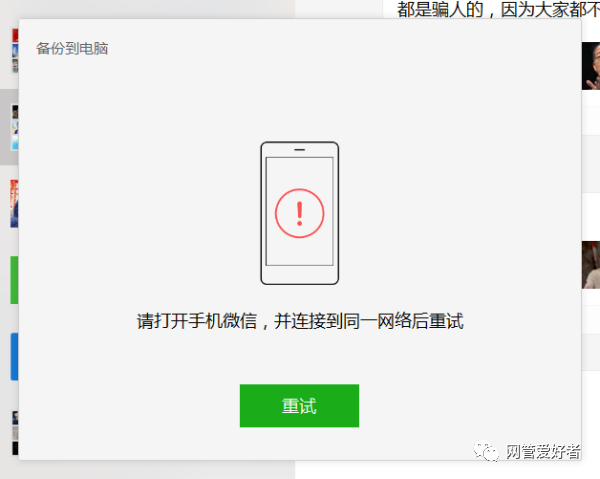Open the dark bottom-left chat avatar
600x479 pixels.
click(15, 433)
